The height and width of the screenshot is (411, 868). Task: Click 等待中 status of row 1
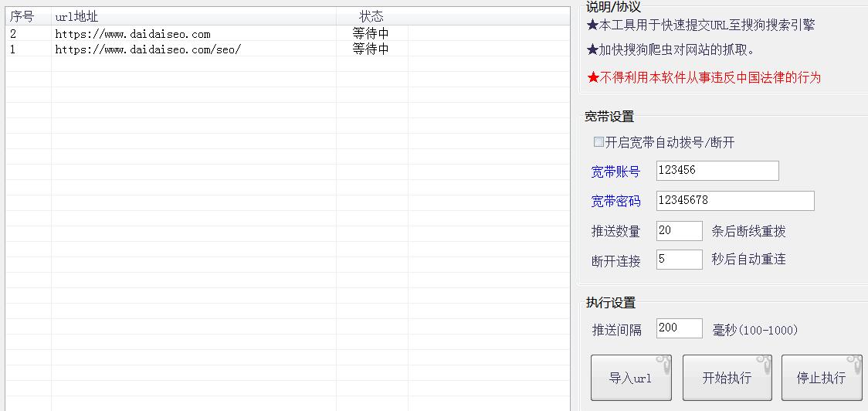coord(371,49)
